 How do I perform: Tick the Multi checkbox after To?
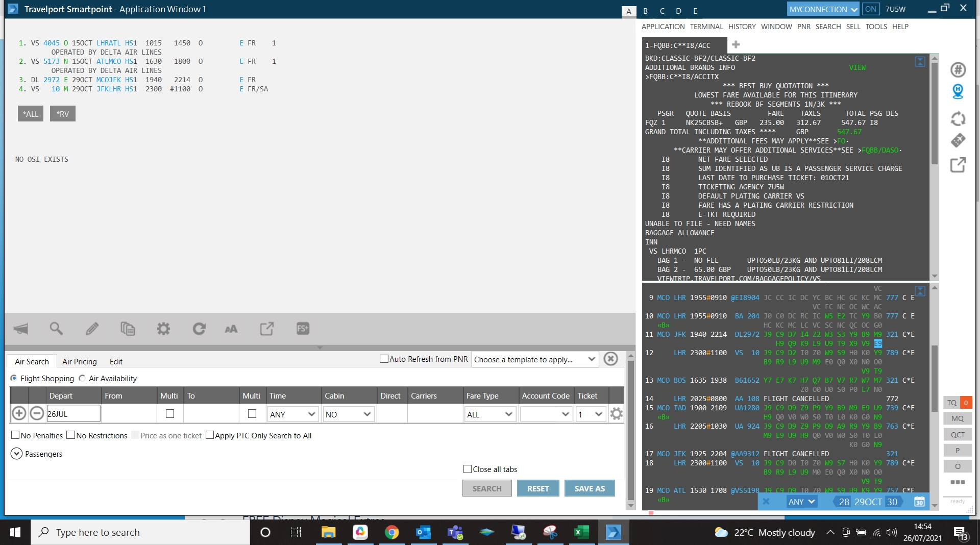(252, 414)
